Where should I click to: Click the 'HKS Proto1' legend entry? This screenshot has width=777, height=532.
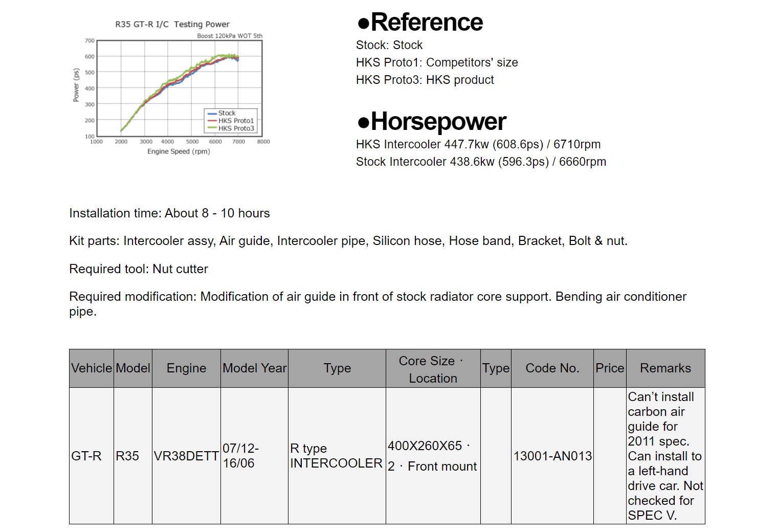pyautogui.click(x=231, y=121)
